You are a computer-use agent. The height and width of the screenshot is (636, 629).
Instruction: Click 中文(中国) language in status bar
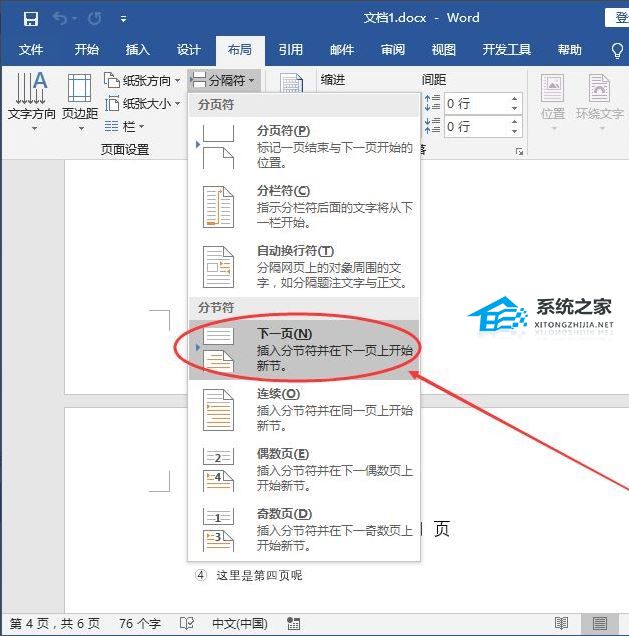(x=240, y=623)
